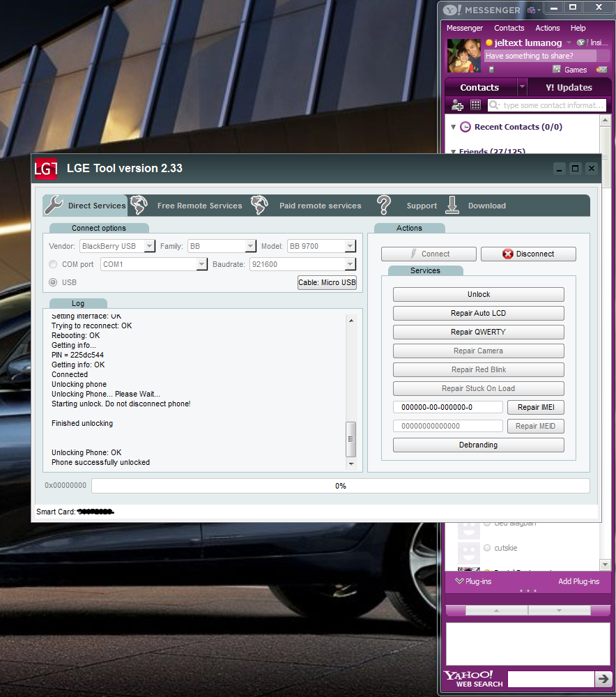Open Games in Yahoo Messenger
Viewport: 616px width, 697px height.
tap(570, 69)
